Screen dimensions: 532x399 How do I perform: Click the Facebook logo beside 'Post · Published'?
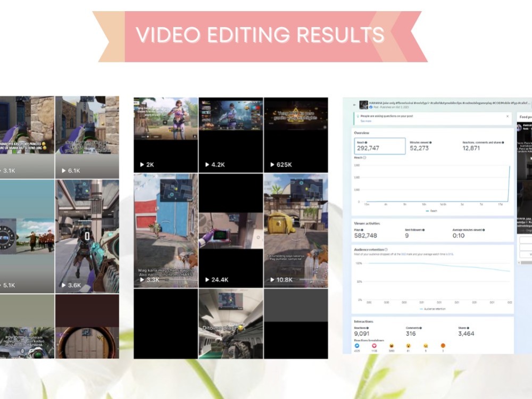pyautogui.click(x=371, y=107)
